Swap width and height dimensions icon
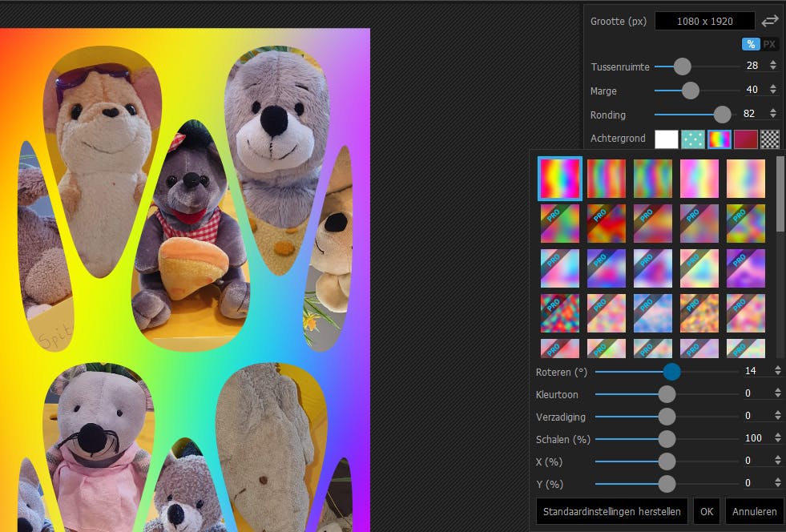This screenshot has width=786, height=532. 770,21
